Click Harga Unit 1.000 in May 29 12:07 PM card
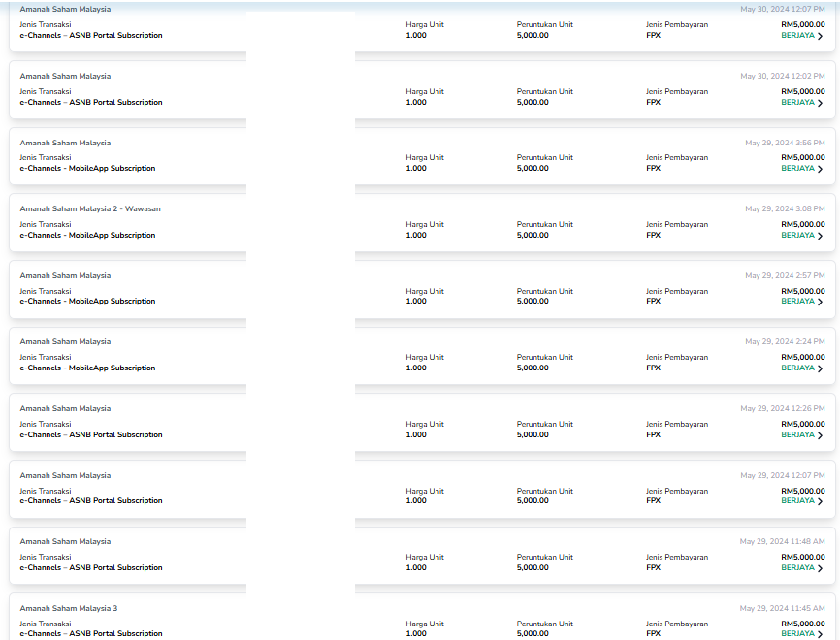 click(x=416, y=500)
